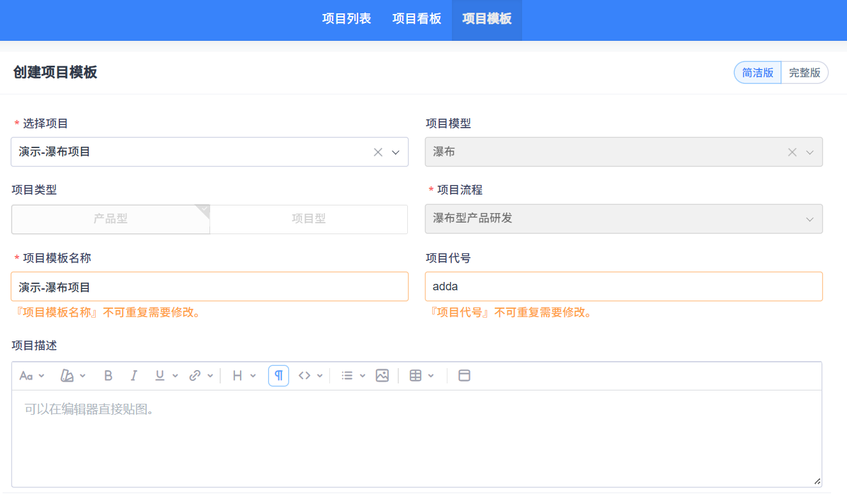Click the insert link icon
The width and height of the screenshot is (847, 504).
[x=195, y=376]
